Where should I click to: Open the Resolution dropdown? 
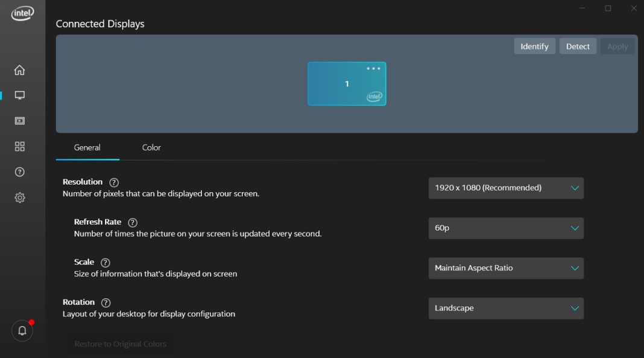(506, 188)
